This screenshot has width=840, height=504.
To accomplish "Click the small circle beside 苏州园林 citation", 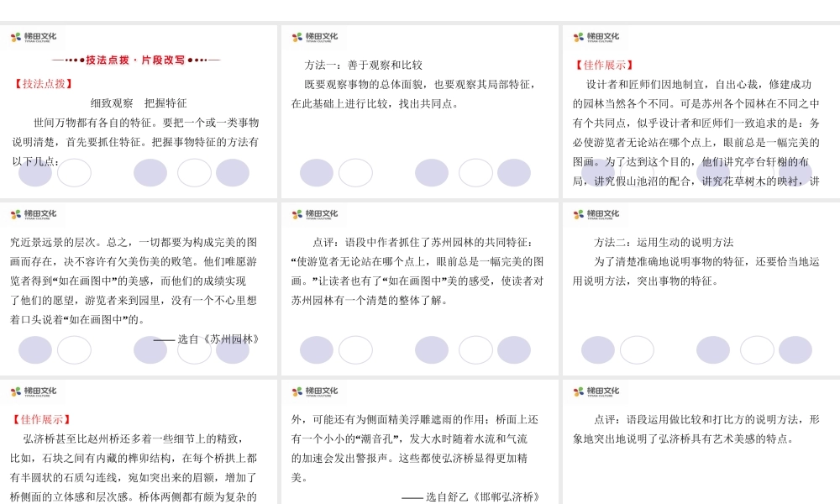I will (x=194, y=348).
